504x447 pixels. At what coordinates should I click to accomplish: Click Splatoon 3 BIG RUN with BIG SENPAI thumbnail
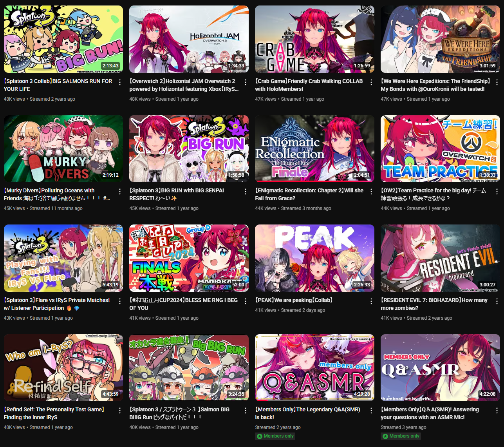click(x=189, y=148)
